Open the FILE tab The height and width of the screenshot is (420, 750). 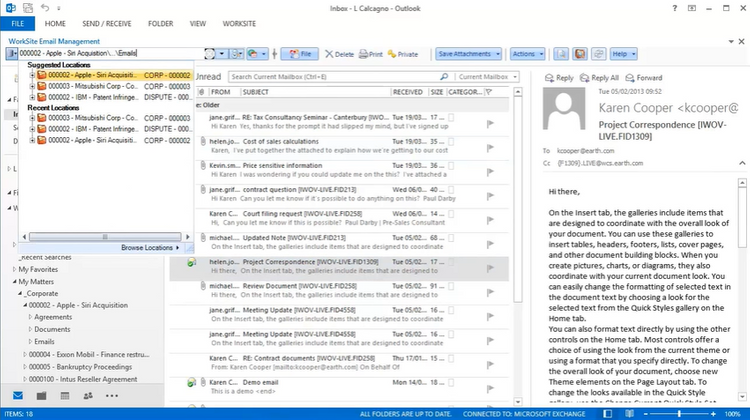point(17,23)
